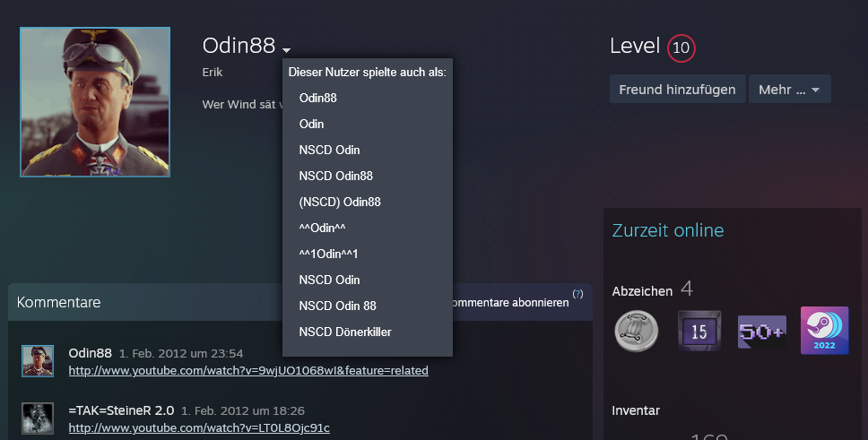
Task: Open the Abzeichen badges link
Action: 642,291
